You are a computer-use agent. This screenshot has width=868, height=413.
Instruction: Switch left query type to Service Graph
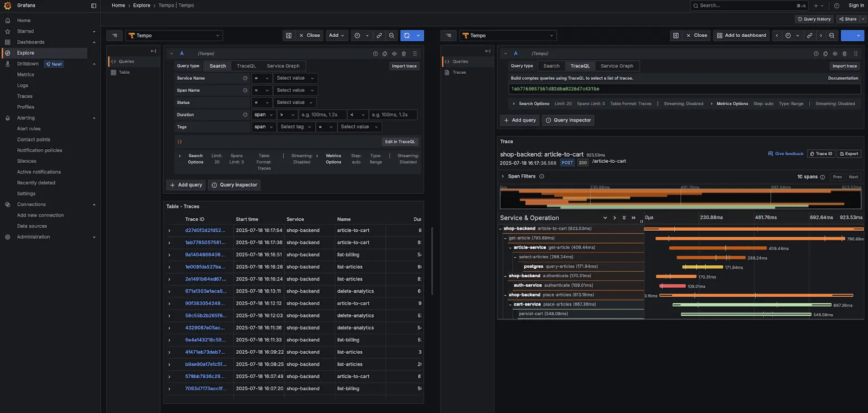point(283,66)
